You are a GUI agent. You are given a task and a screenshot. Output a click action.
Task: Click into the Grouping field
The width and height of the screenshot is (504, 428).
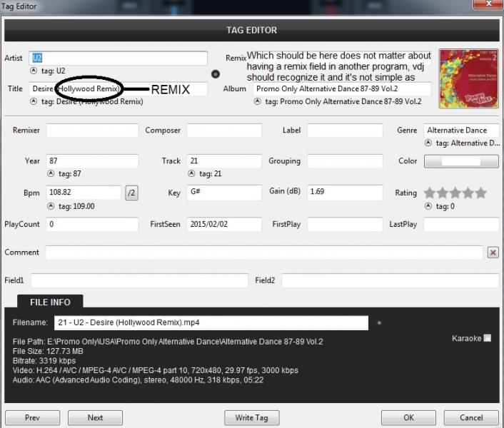[345, 161]
